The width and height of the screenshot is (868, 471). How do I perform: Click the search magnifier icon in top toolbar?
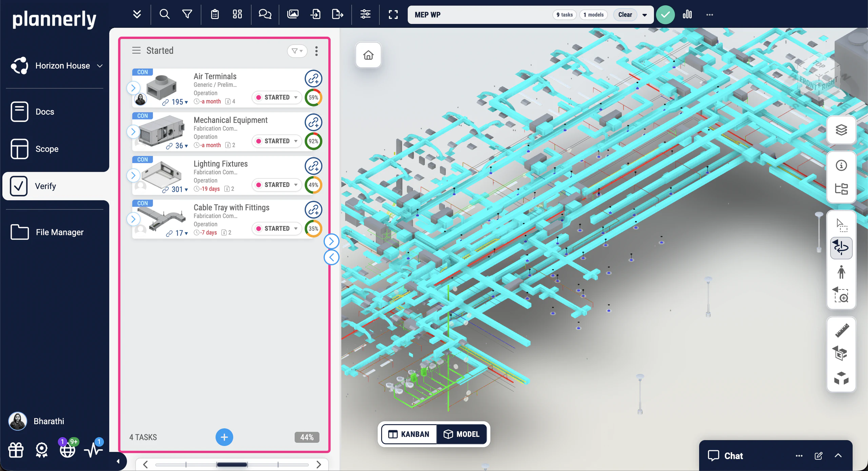point(164,14)
